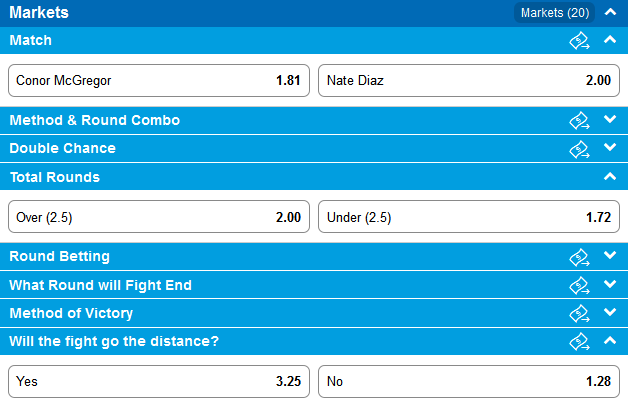This screenshot has width=628, height=405.
Task: Click cash-out icon for Method & Round Combo
Action: coord(579,120)
